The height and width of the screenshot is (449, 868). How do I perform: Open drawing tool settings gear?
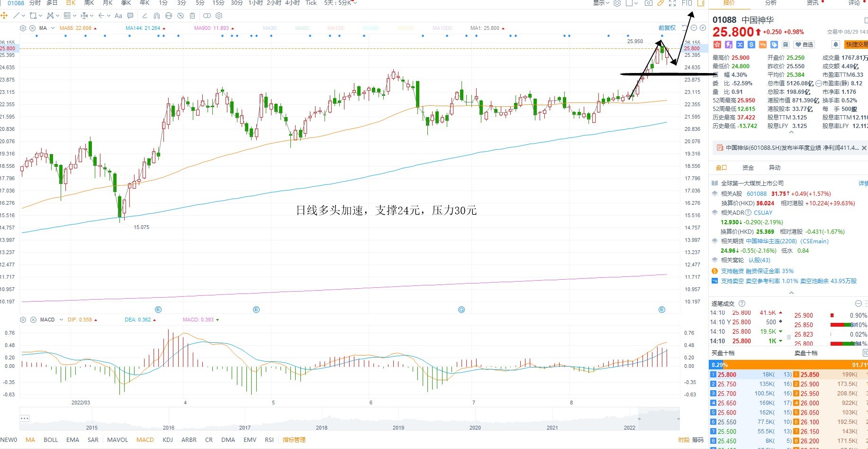(x=219, y=16)
